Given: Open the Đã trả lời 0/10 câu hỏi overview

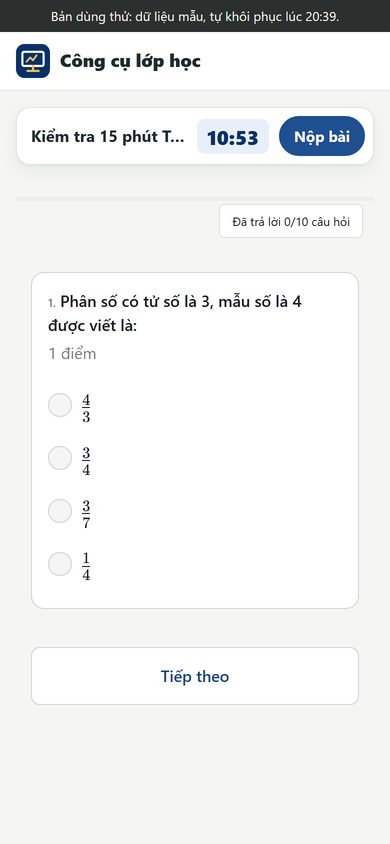Looking at the screenshot, I should click(291, 221).
